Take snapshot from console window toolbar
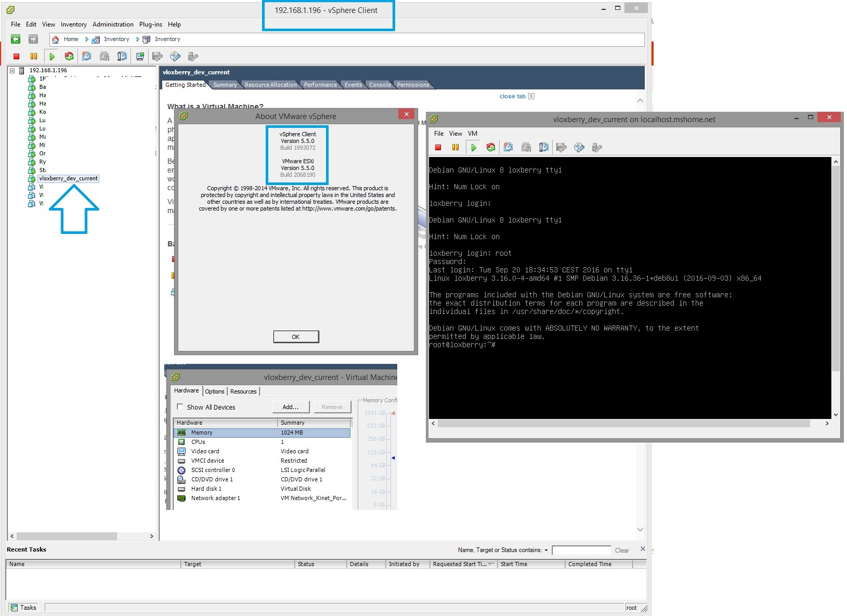 509,147
